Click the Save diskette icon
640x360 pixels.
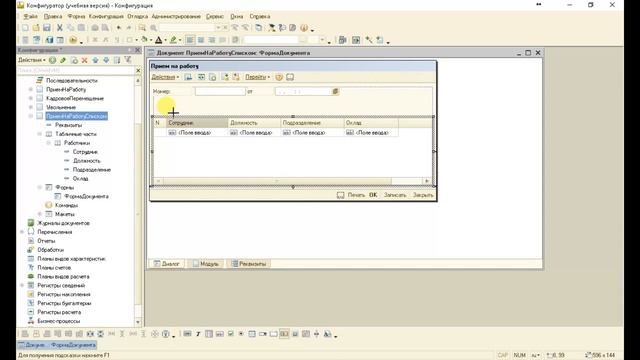tap(47, 28)
